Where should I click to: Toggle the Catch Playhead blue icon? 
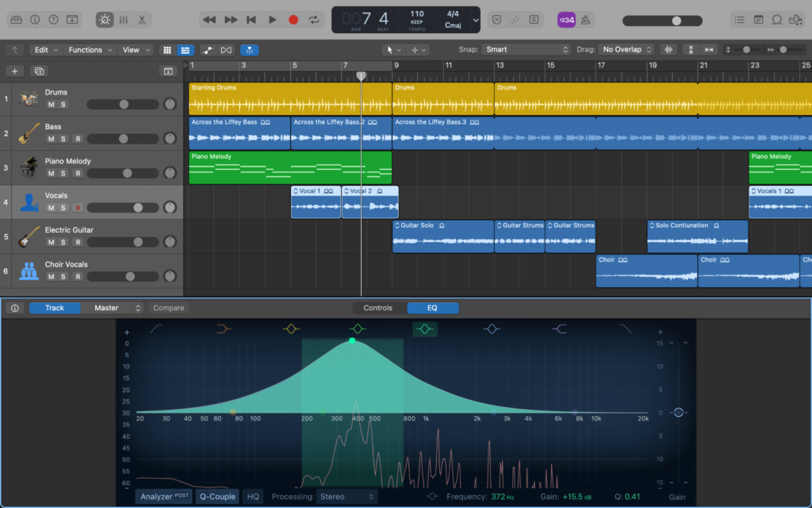tap(250, 50)
